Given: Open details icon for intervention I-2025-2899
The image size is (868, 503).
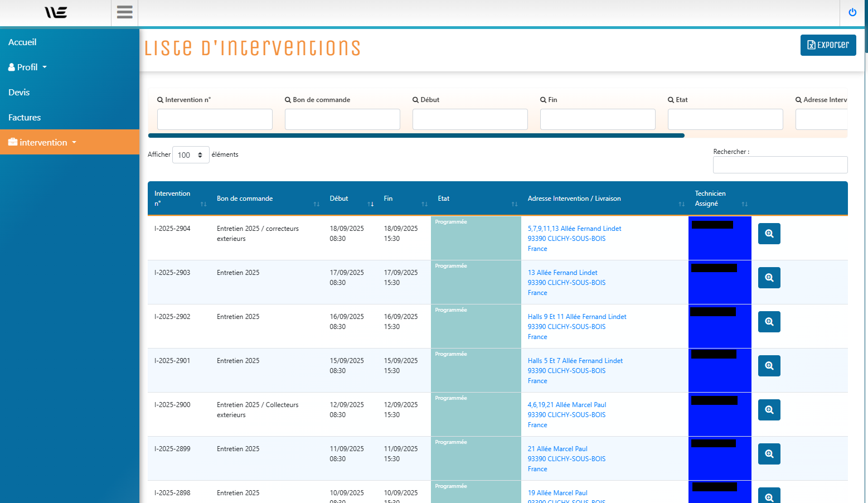Looking at the screenshot, I should pyautogui.click(x=769, y=454).
